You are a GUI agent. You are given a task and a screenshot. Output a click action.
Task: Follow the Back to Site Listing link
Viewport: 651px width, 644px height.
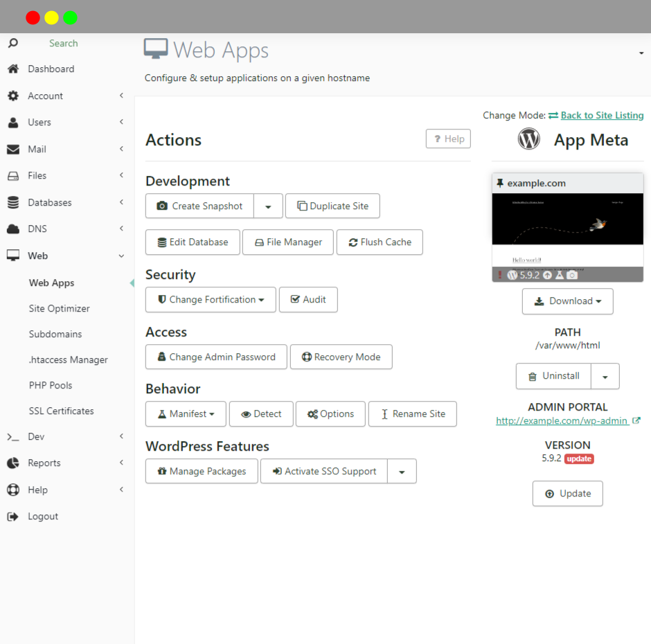pyautogui.click(x=602, y=116)
